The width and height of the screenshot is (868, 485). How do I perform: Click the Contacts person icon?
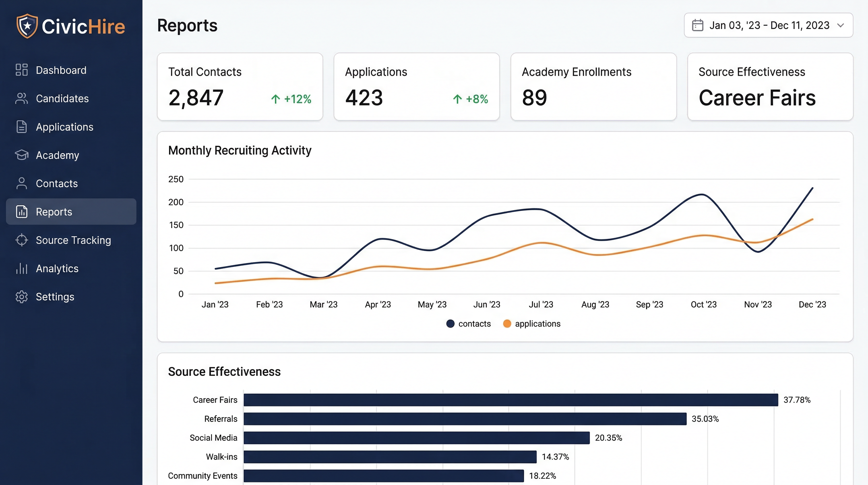click(x=21, y=183)
